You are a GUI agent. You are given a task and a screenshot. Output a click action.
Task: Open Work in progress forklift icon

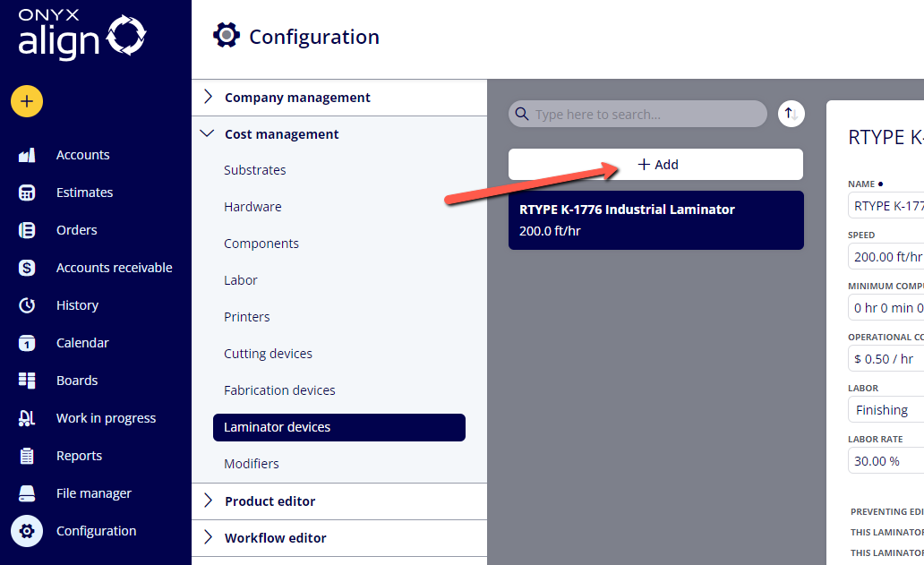click(x=27, y=418)
